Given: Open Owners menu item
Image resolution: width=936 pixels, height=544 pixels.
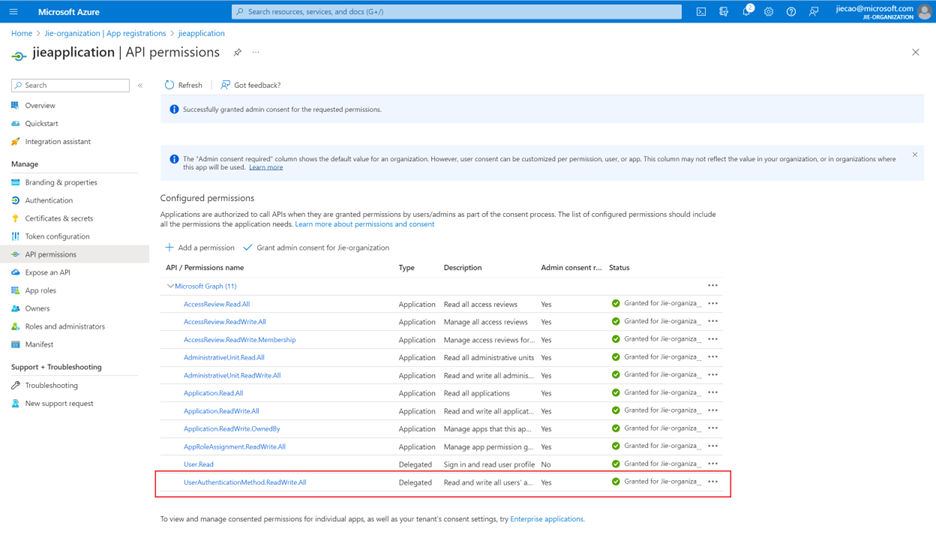Looking at the screenshot, I should (x=37, y=309).
